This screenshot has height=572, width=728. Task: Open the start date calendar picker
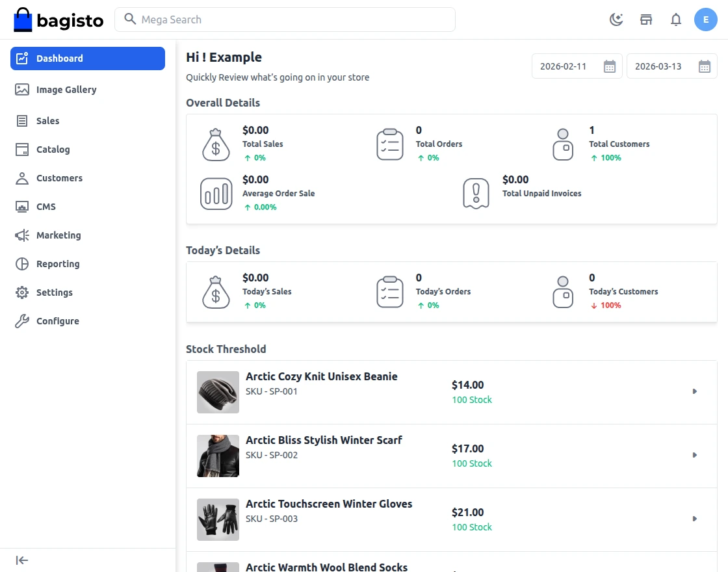click(x=609, y=66)
